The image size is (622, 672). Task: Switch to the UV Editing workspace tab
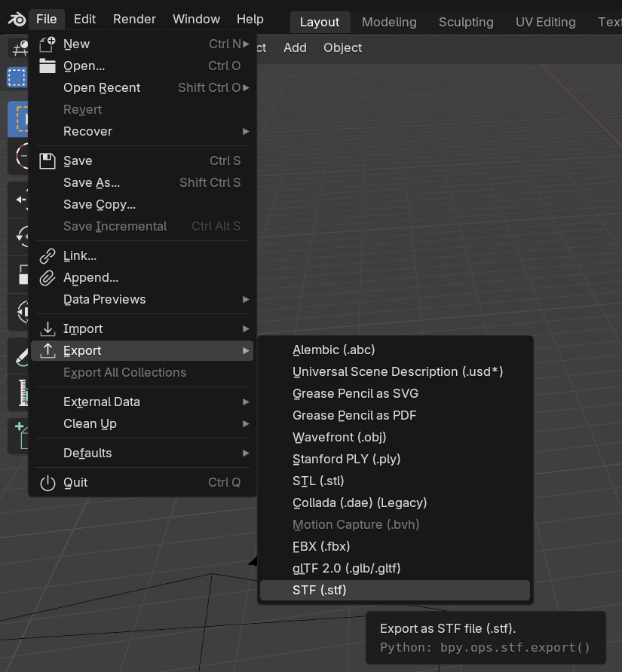coord(546,23)
